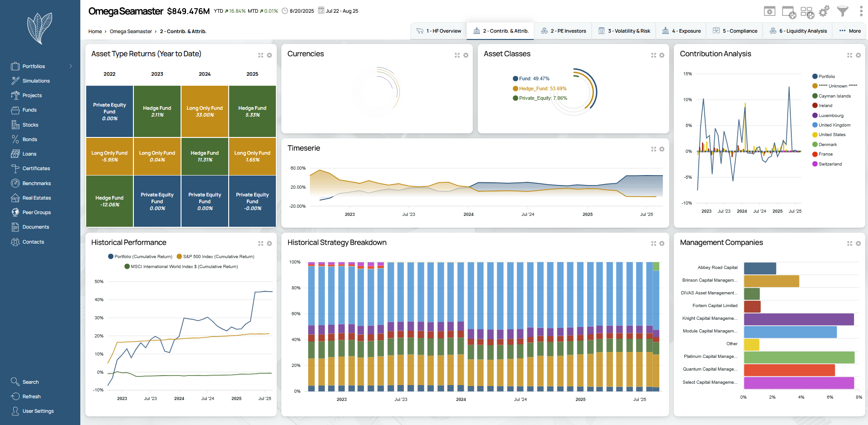Image resolution: width=868 pixels, height=425 pixels.
Task: Open Peer Groups in the sidebar
Action: pos(36,212)
